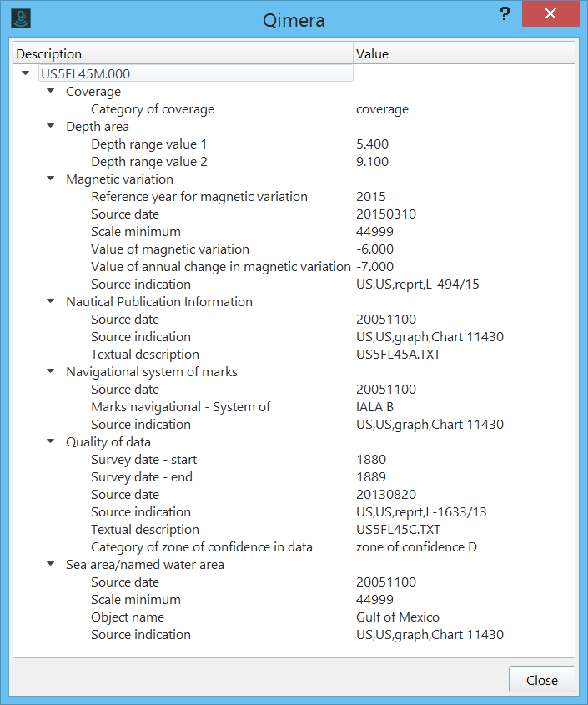
Task: Click the question mark help button
Action: pyautogui.click(x=505, y=14)
